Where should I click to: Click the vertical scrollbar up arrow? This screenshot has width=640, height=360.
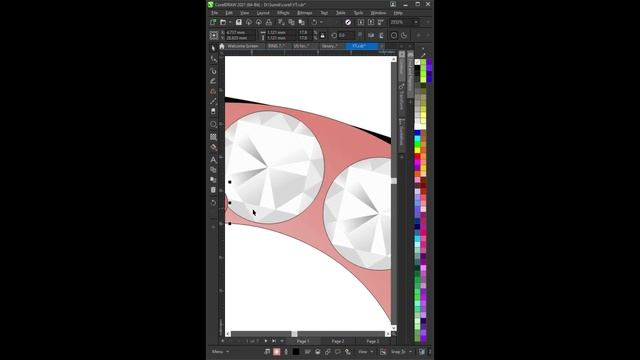pyautogui.click(x=393, y=60)
